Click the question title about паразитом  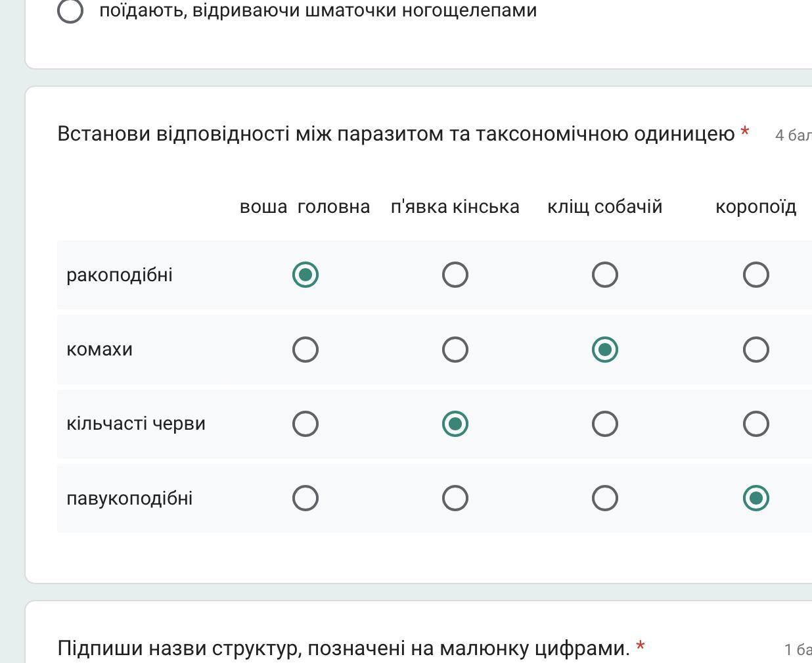(395, 134)
